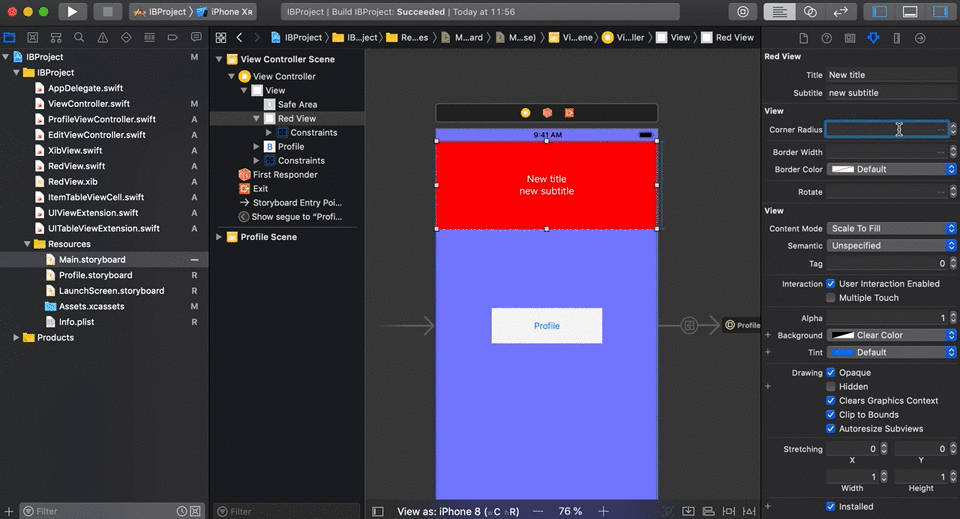Show the Quick Help inspector

pyautogui.click(x=827, y=38)
